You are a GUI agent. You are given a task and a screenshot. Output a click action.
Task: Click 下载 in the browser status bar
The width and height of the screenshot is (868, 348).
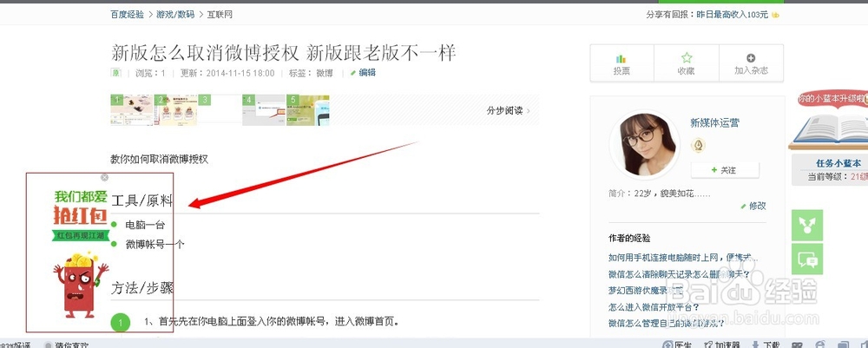click(x=766, y=345)
